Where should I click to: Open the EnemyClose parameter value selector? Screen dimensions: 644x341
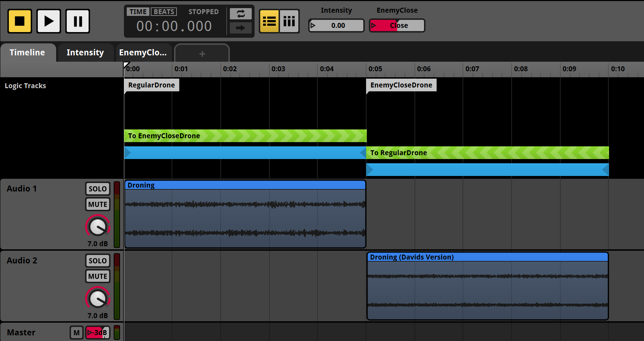point(397,25)
